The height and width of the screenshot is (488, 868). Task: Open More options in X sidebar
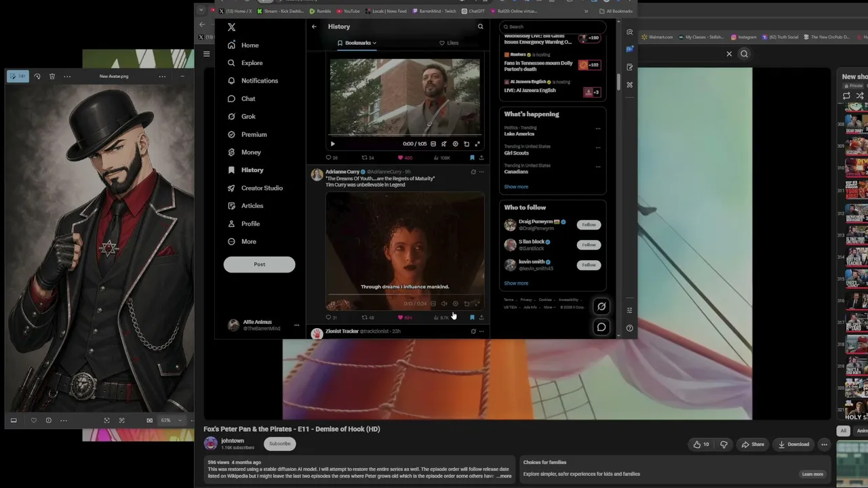point(242,242)
